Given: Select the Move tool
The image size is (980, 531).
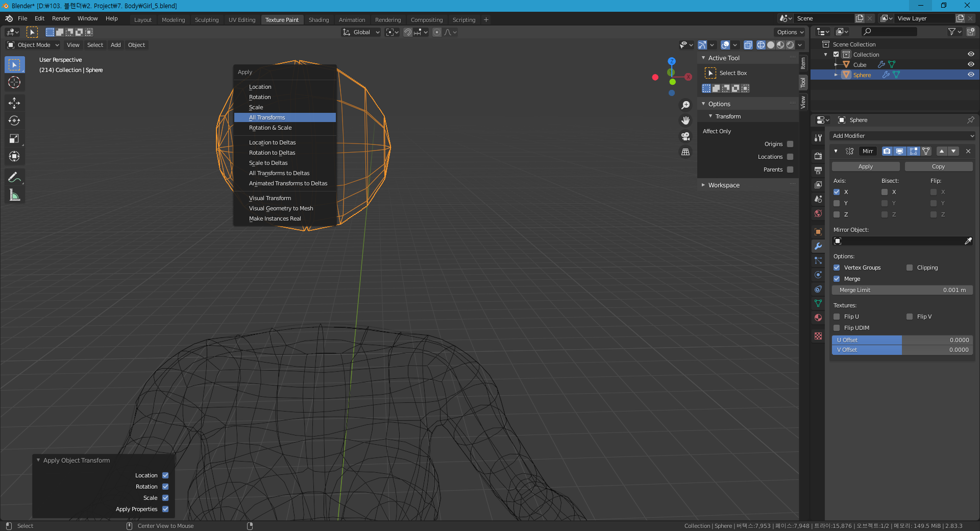Looking at the screenshot, I should tap(14, 103).
